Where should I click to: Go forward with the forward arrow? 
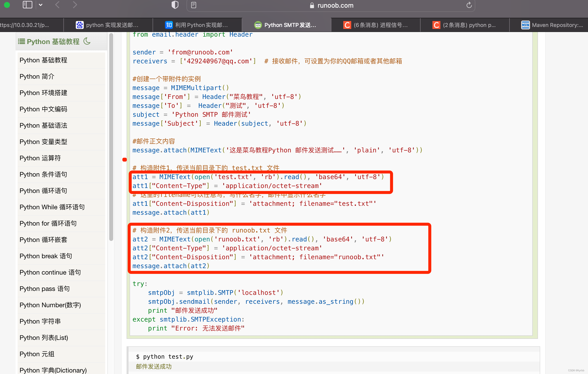click(x=75, y=5)
